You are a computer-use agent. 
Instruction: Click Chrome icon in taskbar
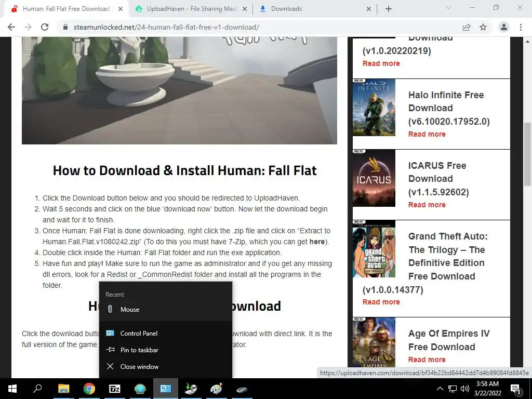[89, 389]
